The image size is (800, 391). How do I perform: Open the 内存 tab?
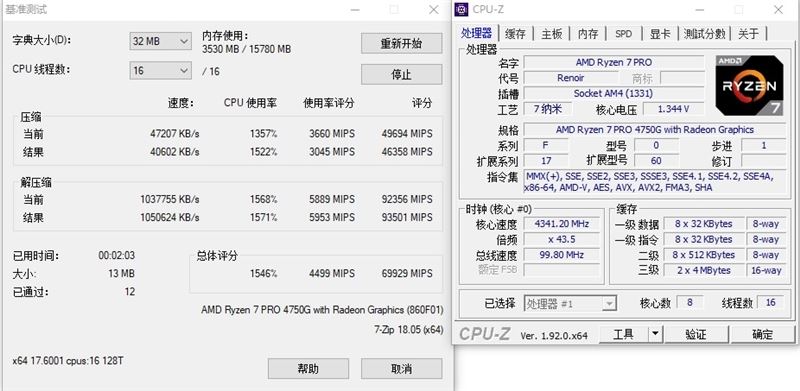[588, 34]
